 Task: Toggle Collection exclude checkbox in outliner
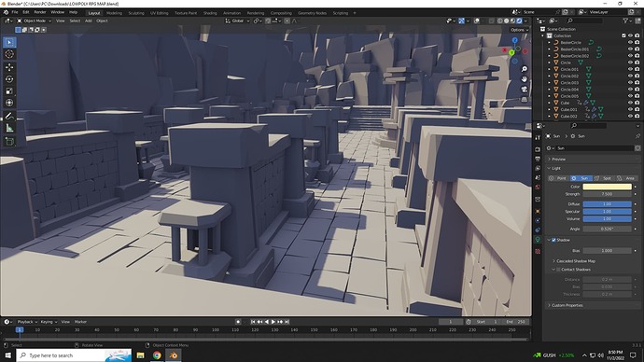623,35
